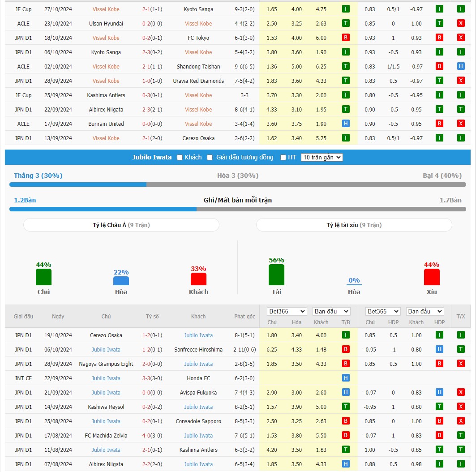Click red X icon in Kashiwa Reysol row
This screenshot has height=472, width=476.
[460, 407]
